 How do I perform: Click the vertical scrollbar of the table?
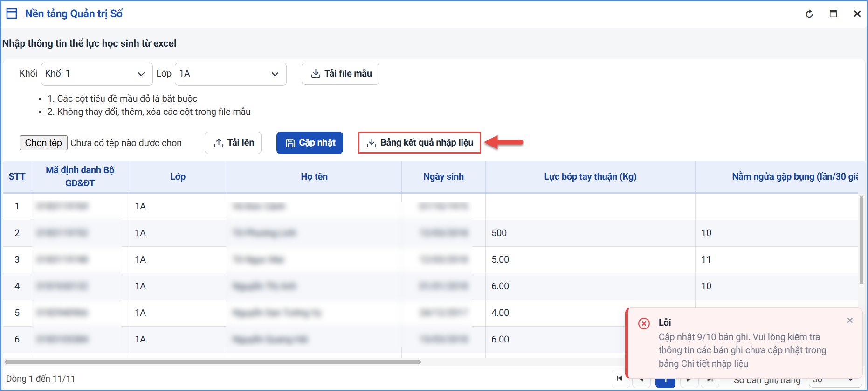pyautogui.click(x=861, y=240)
